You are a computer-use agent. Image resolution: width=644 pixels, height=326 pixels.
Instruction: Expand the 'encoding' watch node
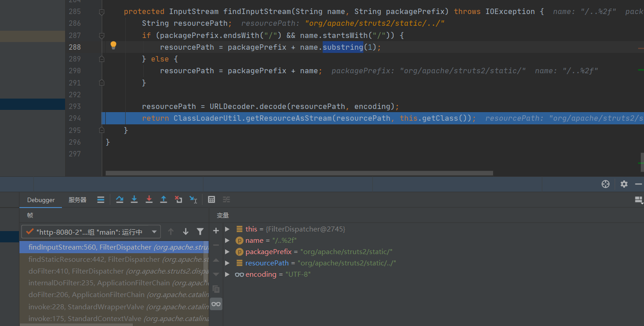pyautogui.click(x=227, y=274)
